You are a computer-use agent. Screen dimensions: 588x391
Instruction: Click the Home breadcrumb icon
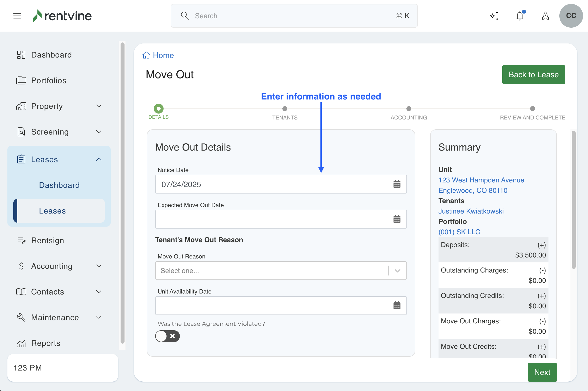146,55
